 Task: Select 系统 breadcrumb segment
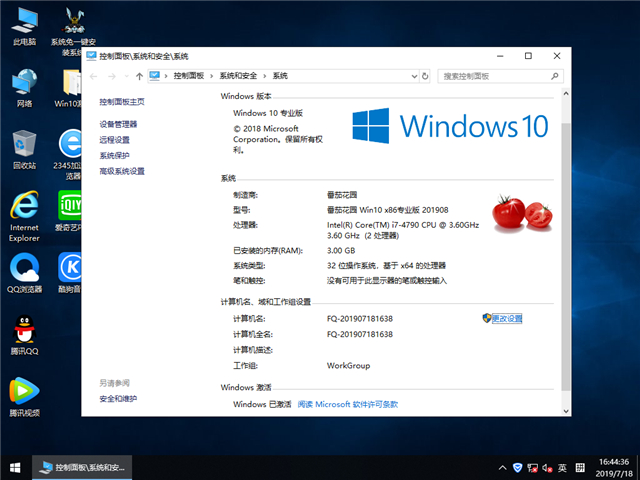pyautogui.click(x=280, y=76)
